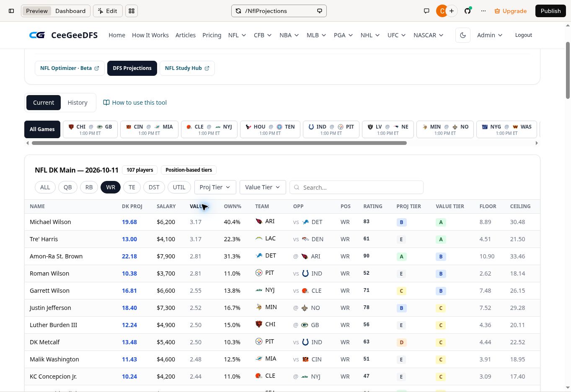Screen dimensions: 571x392
Task: Open the Proj Tier dropdown
Action: click(x=215, y=187)
